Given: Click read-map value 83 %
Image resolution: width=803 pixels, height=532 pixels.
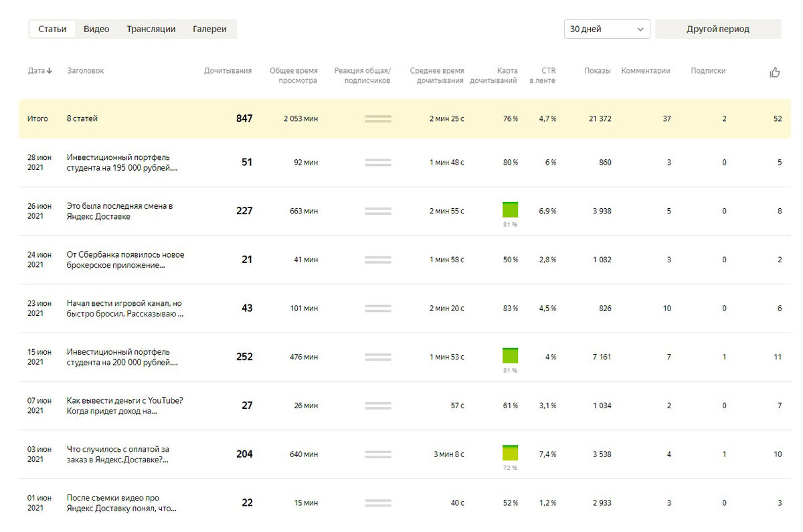Looking at the screenshot, I should coord(511,308).
